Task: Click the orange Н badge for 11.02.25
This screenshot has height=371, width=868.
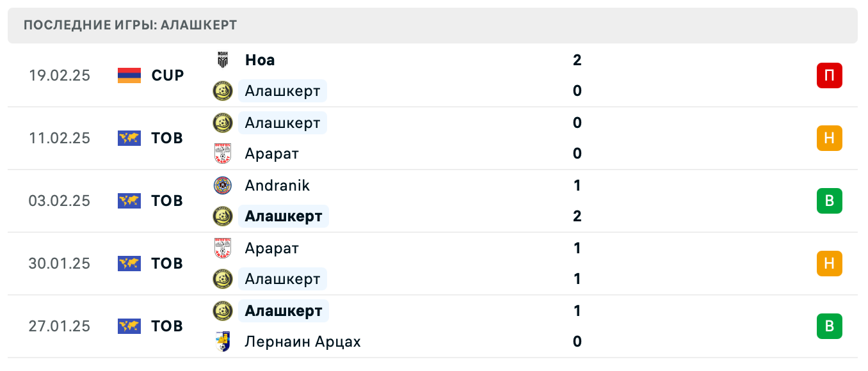Action: coord(829,138)
